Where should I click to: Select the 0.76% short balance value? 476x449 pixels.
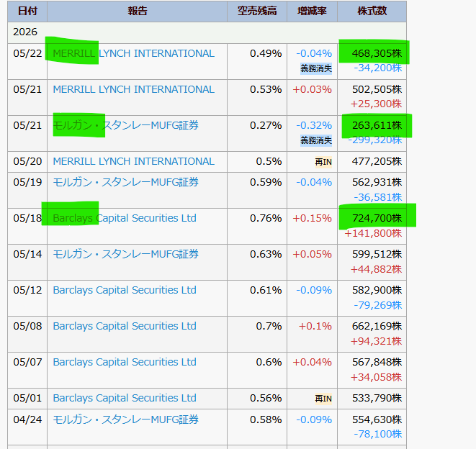266,218
